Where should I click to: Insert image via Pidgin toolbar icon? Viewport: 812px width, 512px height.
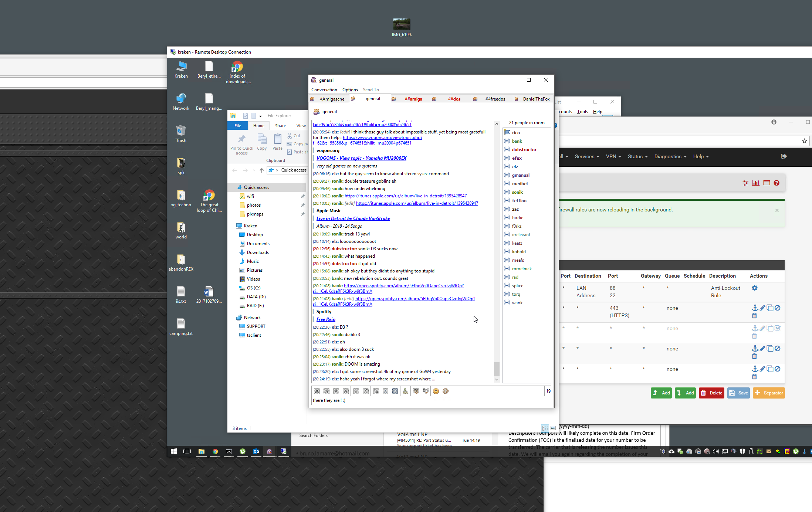click(x=416, y=391)
